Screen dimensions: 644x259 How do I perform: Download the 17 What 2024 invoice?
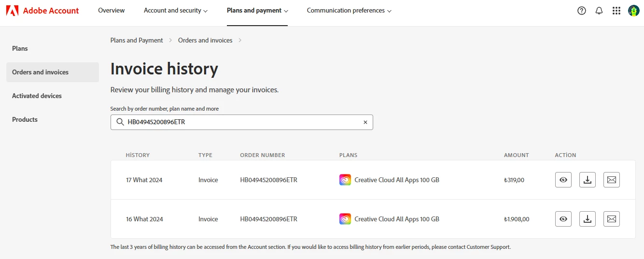pyautogui.click(x=588, y=180)
